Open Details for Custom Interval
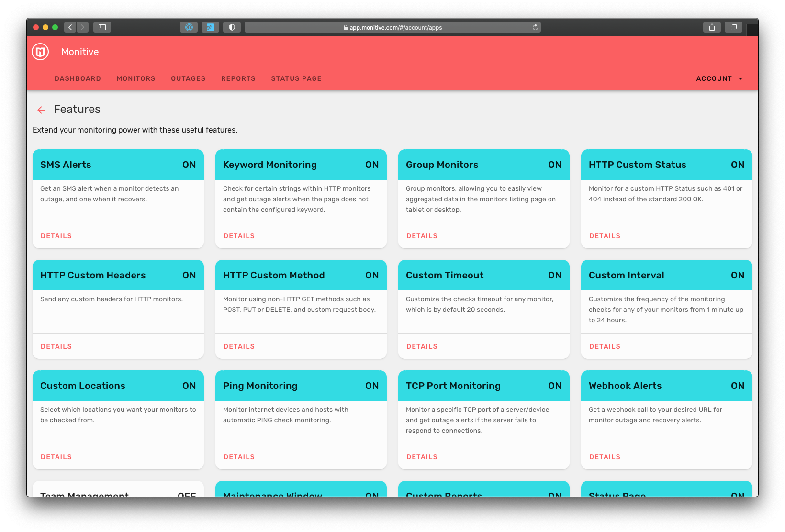785x532 pixels. click(605, 346)
